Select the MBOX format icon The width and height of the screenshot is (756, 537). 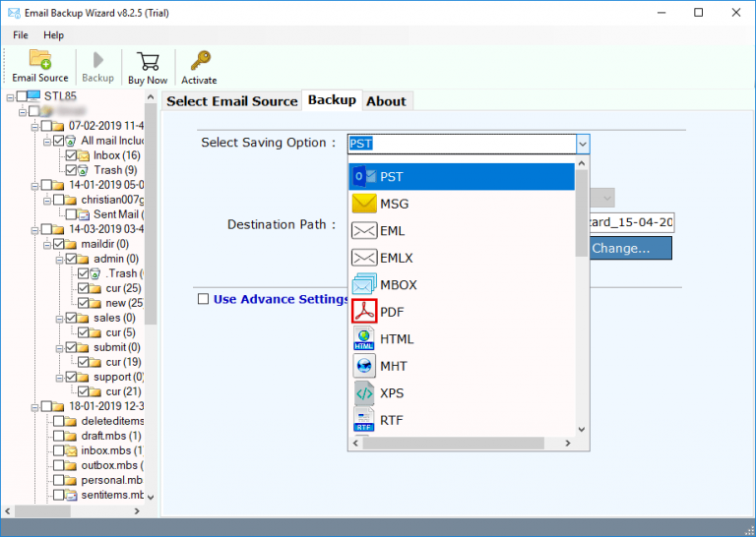click(364, 285)
